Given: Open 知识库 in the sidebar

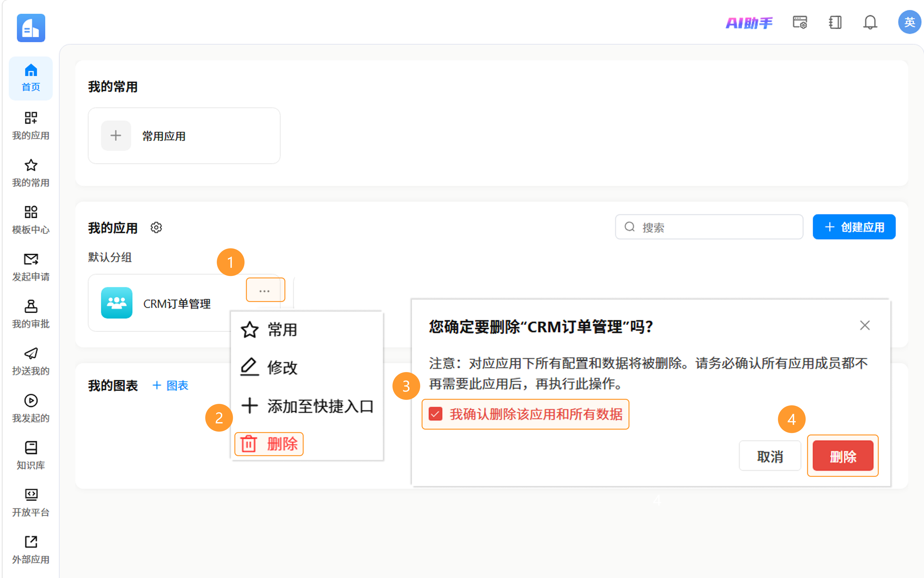Looking at the screenshot, I should click(x=31, y=455).
